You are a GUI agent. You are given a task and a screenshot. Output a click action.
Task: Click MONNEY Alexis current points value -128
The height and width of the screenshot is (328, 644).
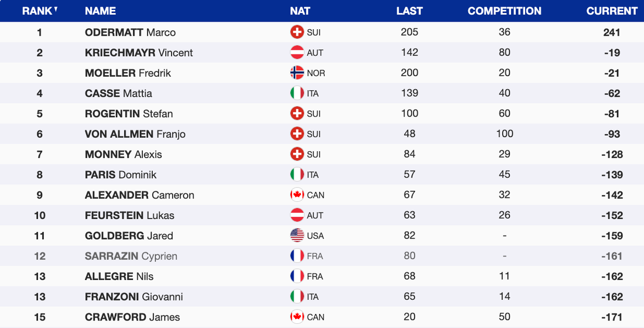pos(612,155)
